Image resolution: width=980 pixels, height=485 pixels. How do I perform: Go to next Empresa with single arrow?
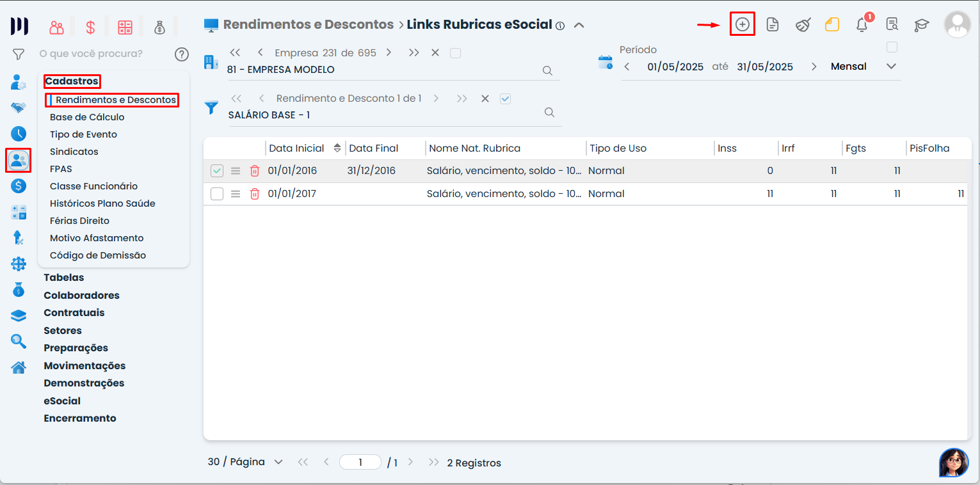click(389, 52)
